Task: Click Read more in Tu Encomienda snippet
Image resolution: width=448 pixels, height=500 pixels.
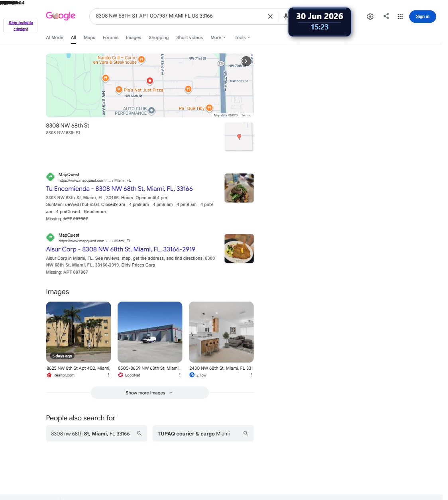Action: tap(94, 212)
